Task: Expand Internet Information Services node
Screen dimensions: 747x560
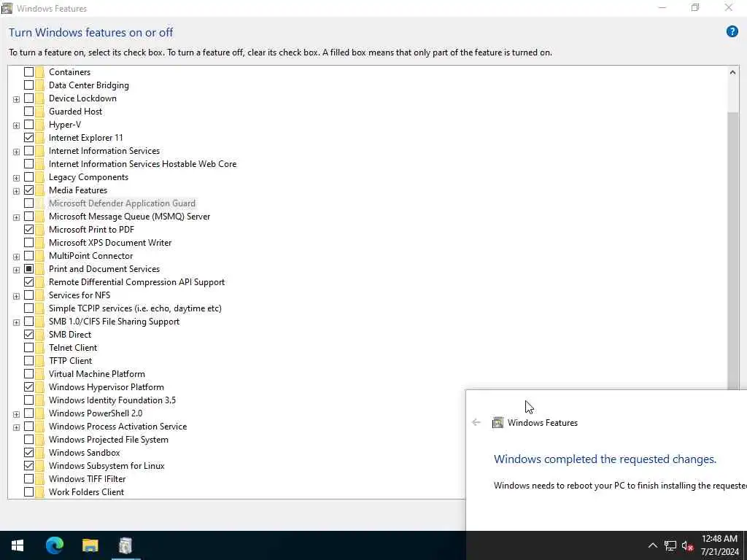Action: pos(16,152)
